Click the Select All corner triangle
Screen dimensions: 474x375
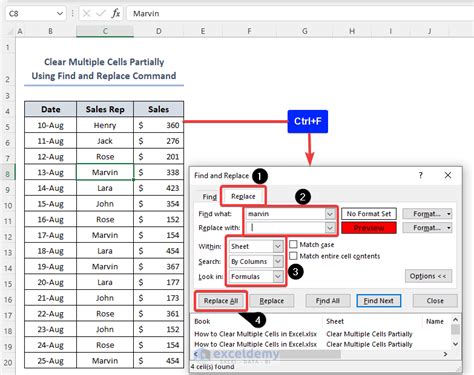[10, 31]
